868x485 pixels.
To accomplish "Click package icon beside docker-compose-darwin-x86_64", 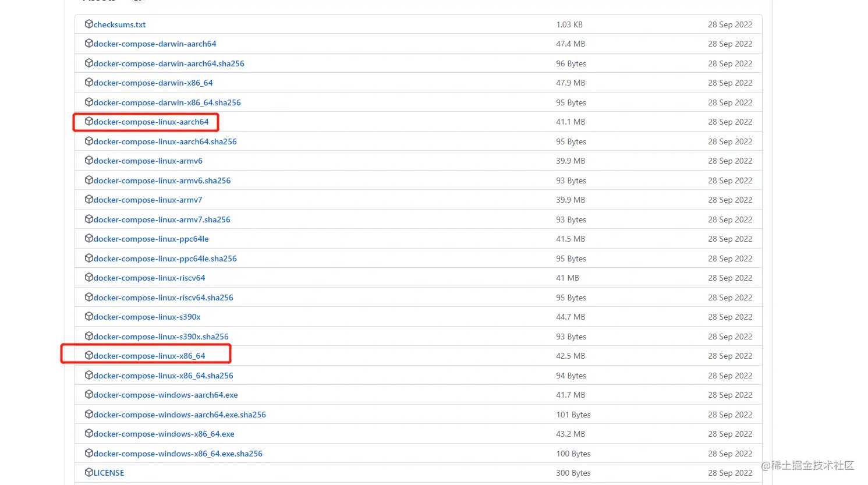I will 89,82.
